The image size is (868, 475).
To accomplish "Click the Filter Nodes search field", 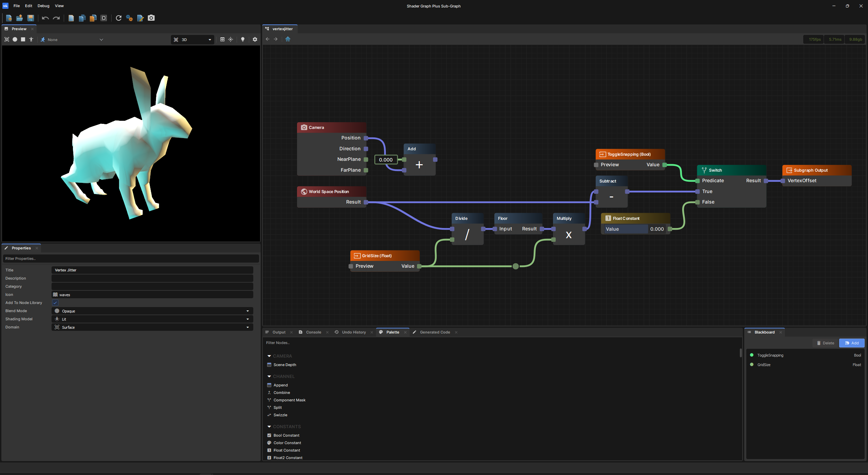I will pyautogui.click(x=501, y=343).
